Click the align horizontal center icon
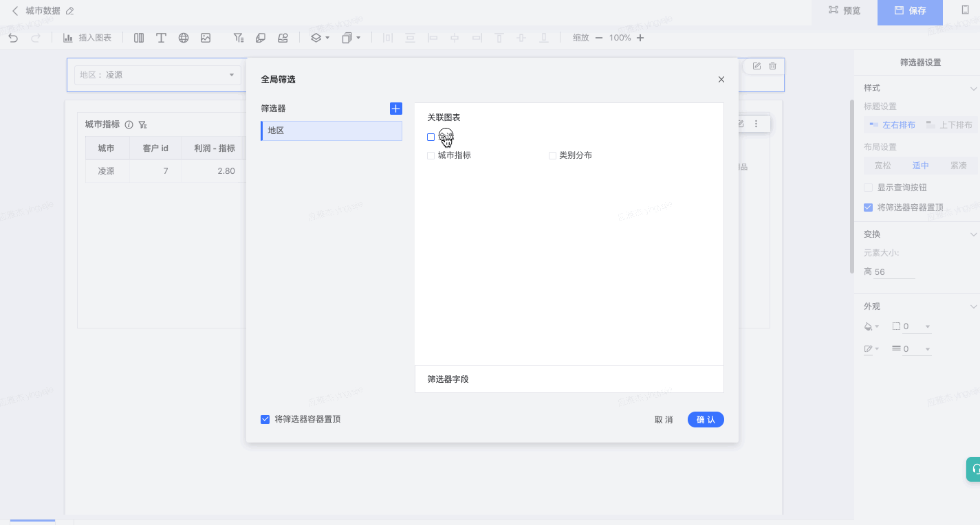This screenshot has height=525, width=980. (455, 38)
